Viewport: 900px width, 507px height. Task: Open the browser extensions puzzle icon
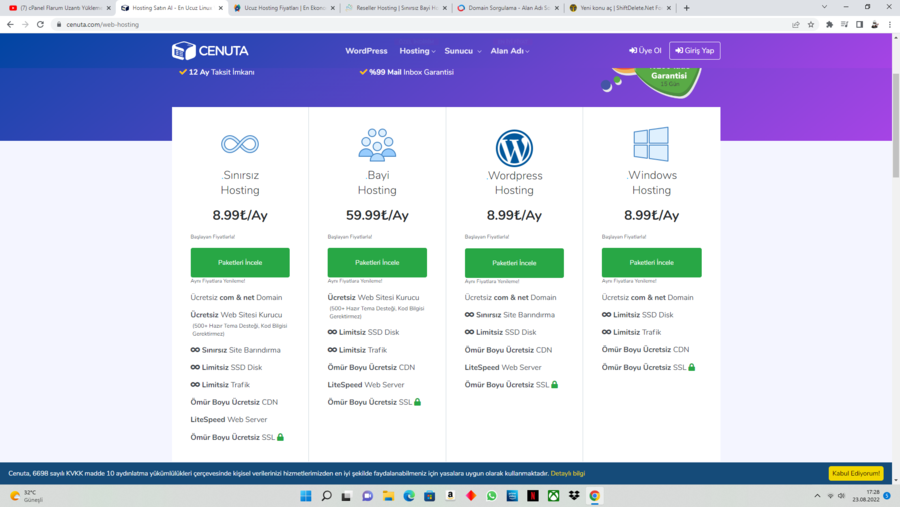(x=829, y=24)
